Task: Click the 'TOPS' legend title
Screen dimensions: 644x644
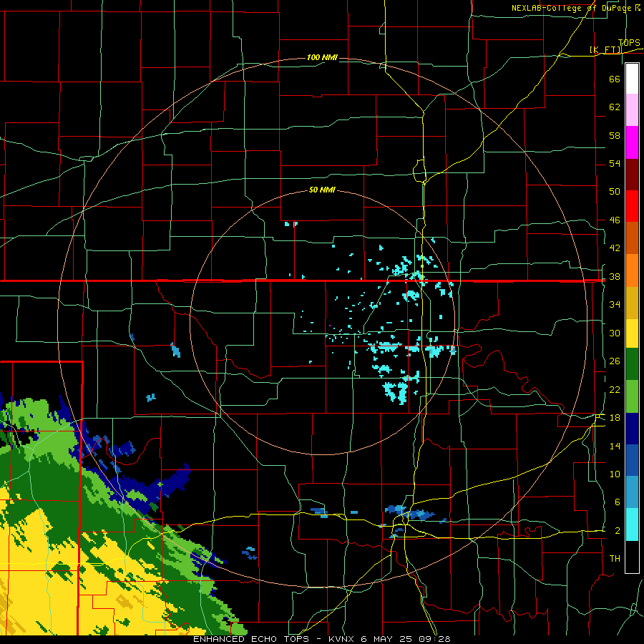Action: point(629,43)
